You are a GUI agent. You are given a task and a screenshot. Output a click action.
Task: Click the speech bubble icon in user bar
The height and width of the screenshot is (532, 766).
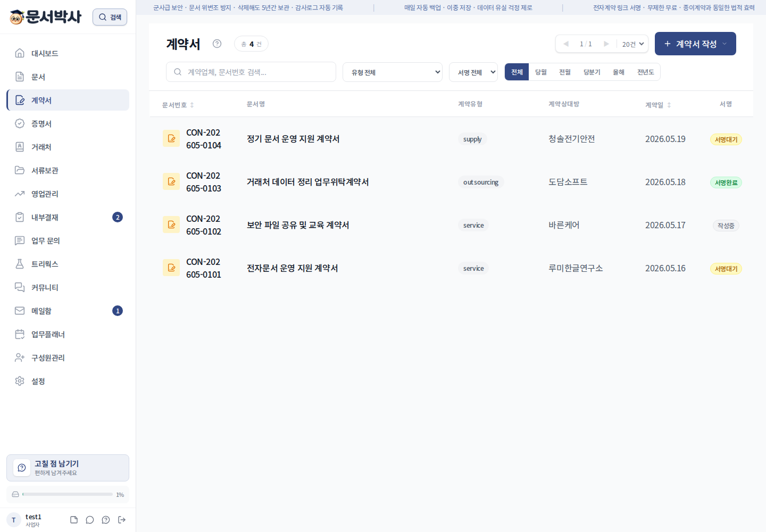90,520
